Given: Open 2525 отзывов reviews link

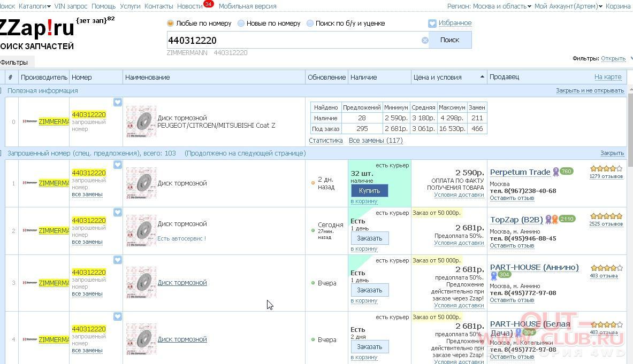Looking at the screenshot, I should tap(606, 224).
